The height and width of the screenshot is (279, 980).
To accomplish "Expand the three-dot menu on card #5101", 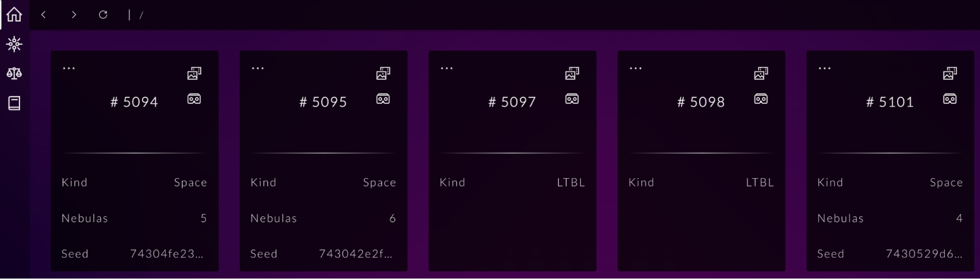I will 825,68.
